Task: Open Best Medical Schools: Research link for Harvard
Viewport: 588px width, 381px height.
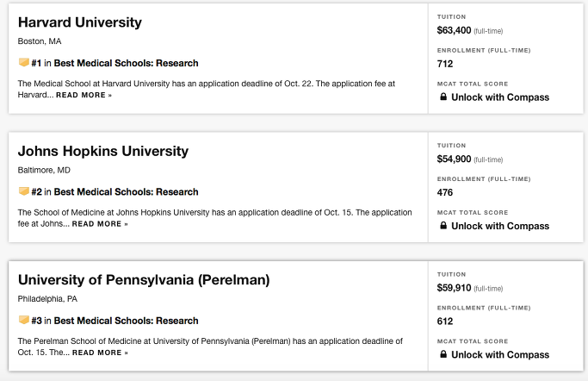Action: click(126, 63)
